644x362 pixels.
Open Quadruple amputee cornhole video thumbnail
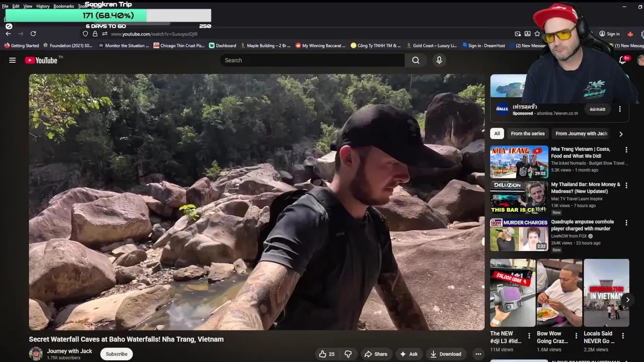point(519,235)
